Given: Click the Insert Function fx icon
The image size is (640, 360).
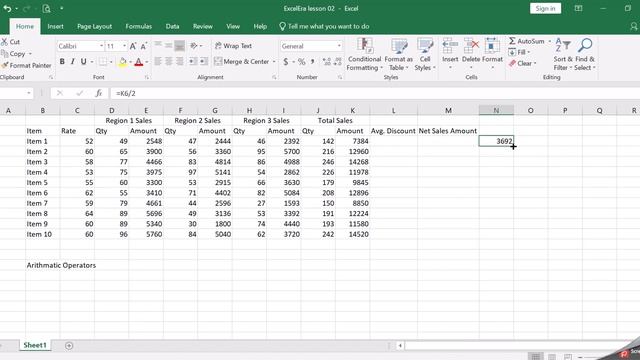Looking at the screenshot, I should [98, 93].
